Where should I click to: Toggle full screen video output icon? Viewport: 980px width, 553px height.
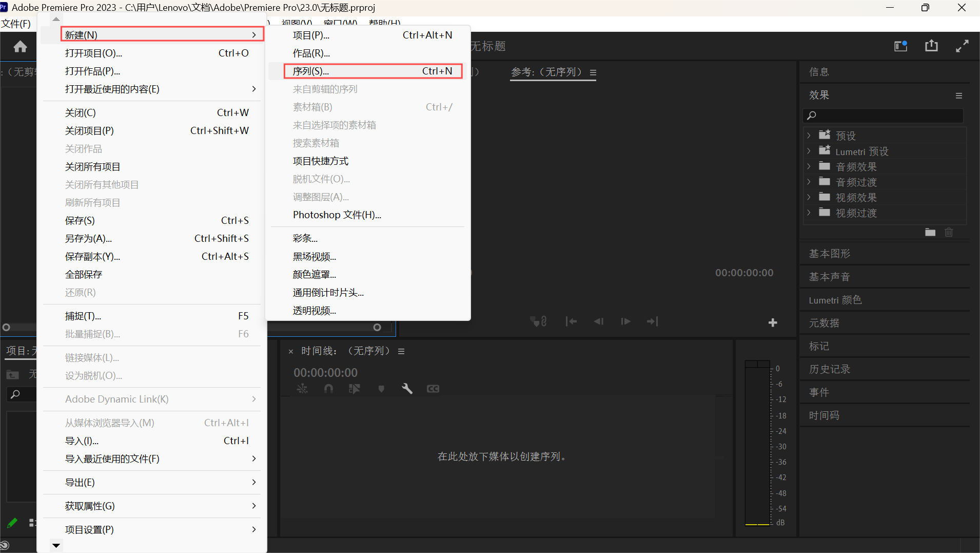pyautogui.click(x=962, y=46)
